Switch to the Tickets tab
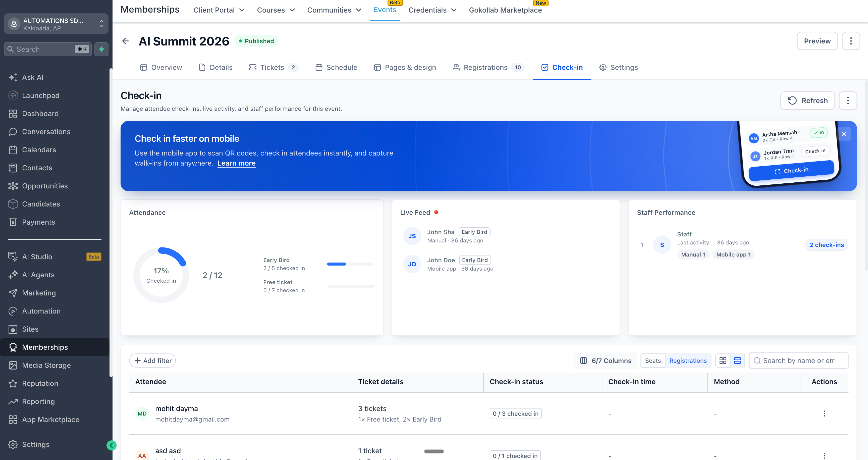Image resolution: width=868 pixels, height=460 pixels. tap(273, 67)
